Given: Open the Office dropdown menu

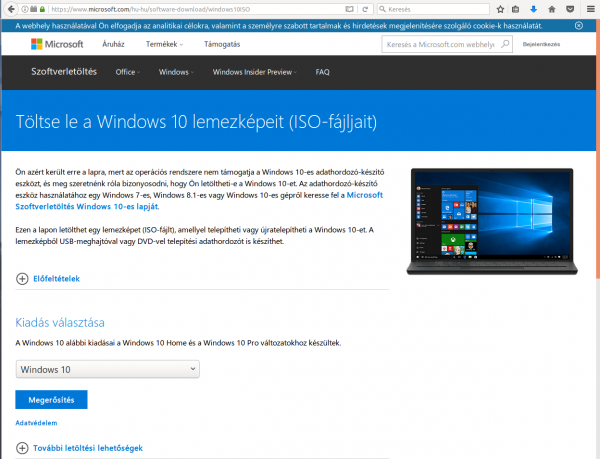Looking at the screenshot, I should tap(128, 72).
